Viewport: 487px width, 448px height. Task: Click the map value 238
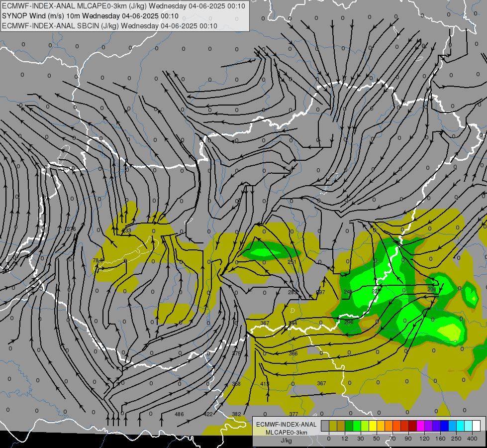pos(432,289)
